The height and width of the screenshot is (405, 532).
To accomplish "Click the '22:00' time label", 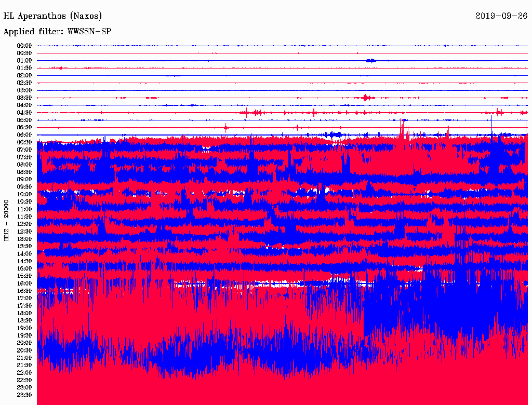I will click(x=24, y=373).
